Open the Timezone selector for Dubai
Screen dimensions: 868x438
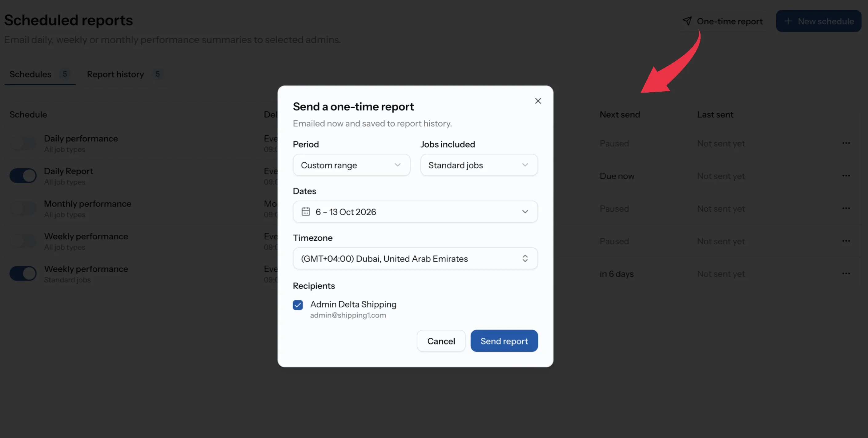[x=415, y=259]
